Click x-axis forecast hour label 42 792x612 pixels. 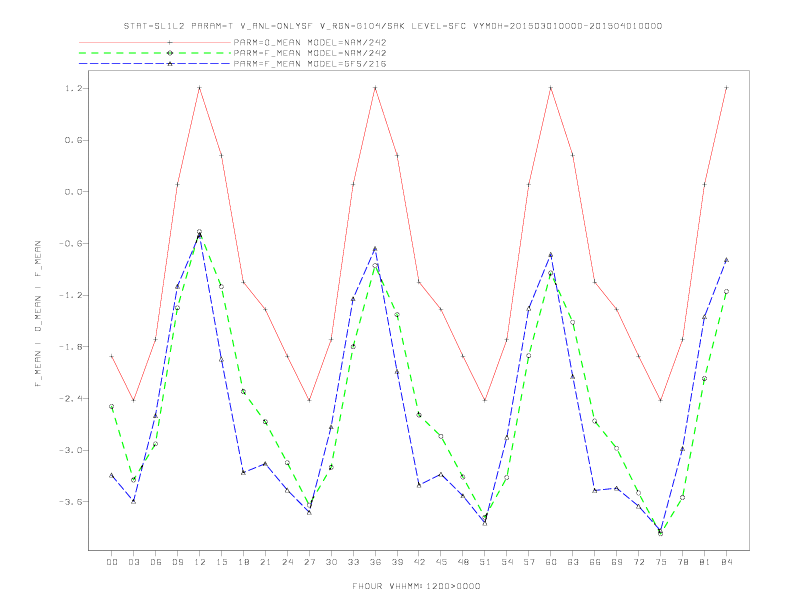(419, 562)
